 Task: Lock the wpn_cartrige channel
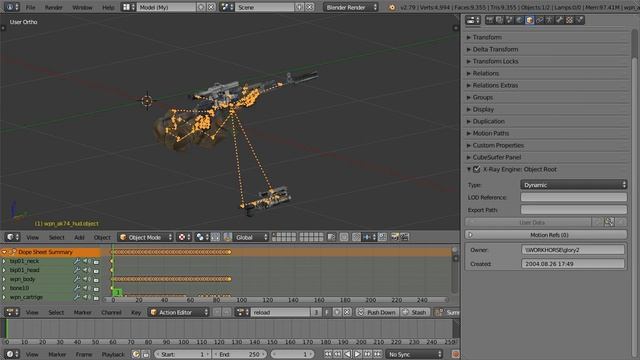(x=96, y=298)
